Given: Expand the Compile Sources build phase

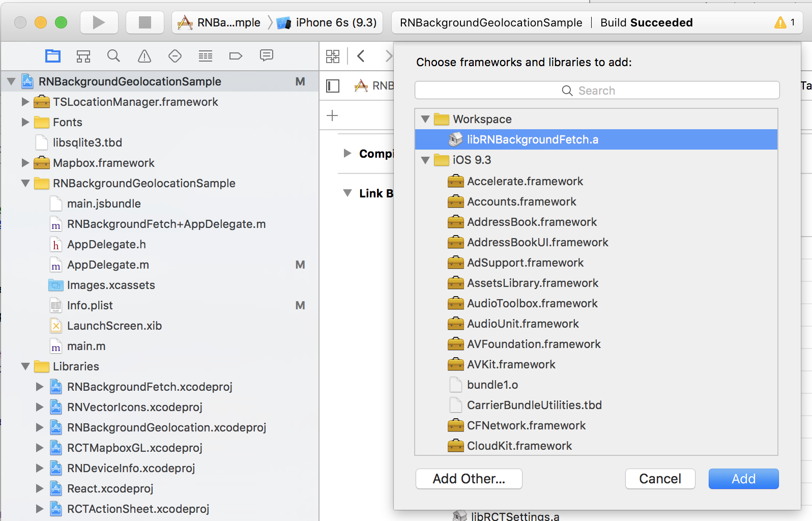Looking at the screenshot, I should [x=347, y=153].
